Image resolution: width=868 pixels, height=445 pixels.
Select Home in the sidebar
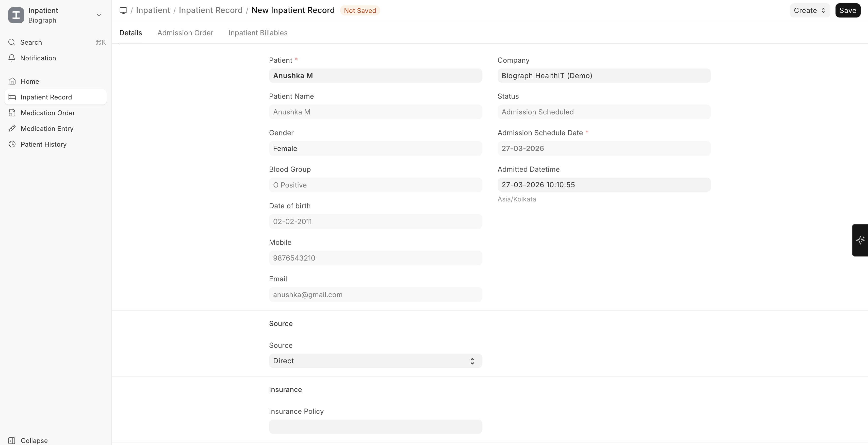pyautogui.click(x=29, y=81)
